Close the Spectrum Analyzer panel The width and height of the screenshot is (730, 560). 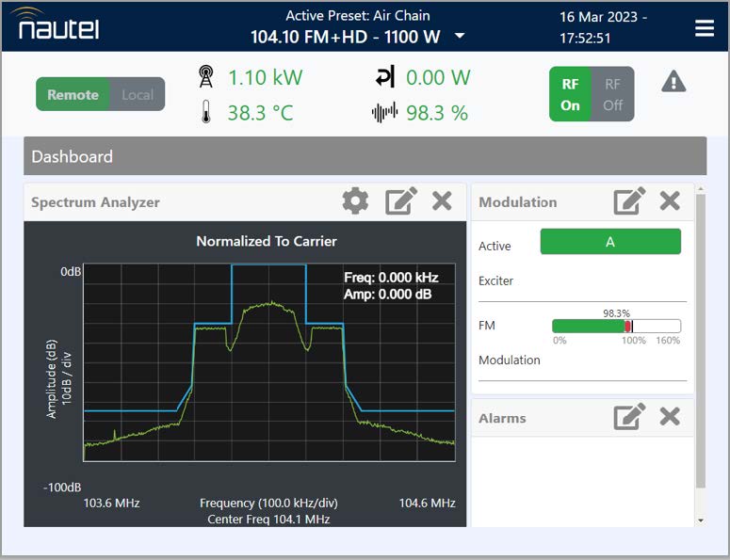442,201
